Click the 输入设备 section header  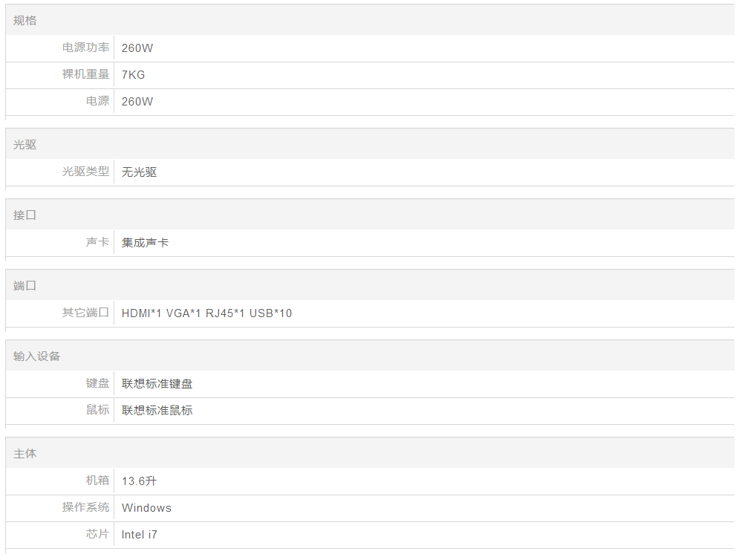coord(36,356)
